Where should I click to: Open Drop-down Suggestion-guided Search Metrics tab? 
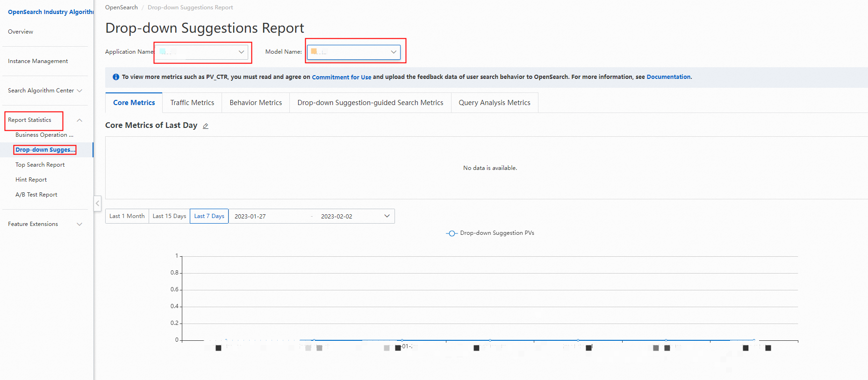370,103
